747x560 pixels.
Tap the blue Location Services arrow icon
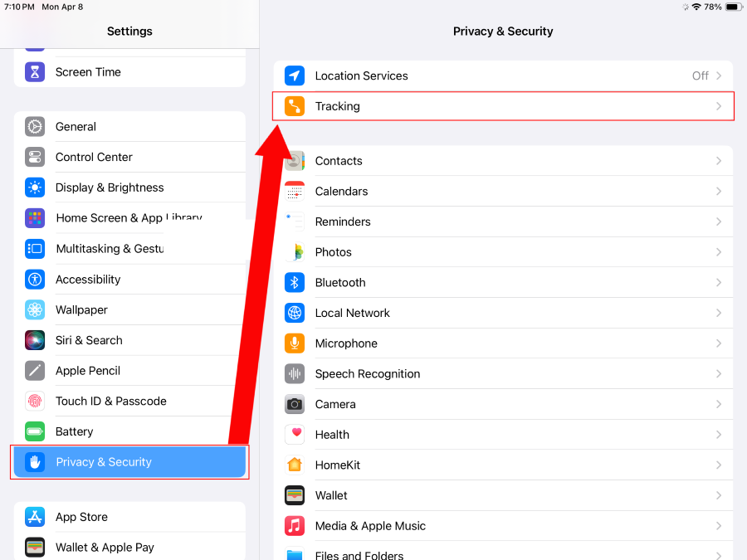[295, 75]
